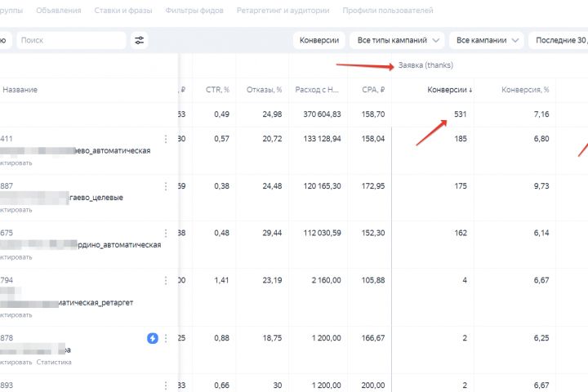Open three-dot menu for campaign 893
Image resolution: width=588 pixels, height=392 pixels.
(166, 385)
